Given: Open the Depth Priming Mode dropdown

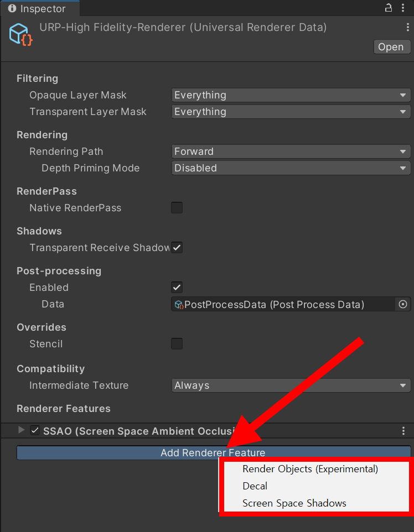Looking at the screenshot, I should [x=291, y=168].
